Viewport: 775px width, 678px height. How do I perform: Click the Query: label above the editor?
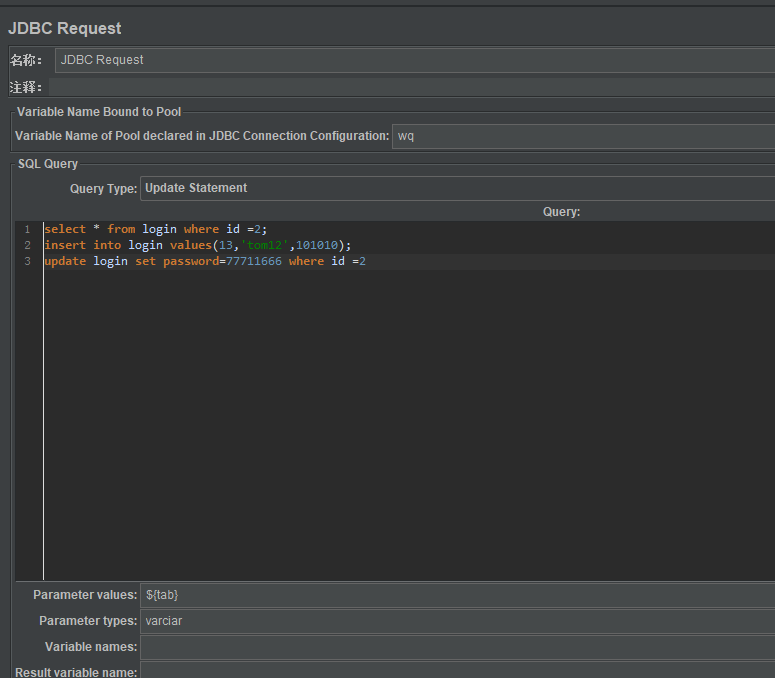tap(561, 212)
